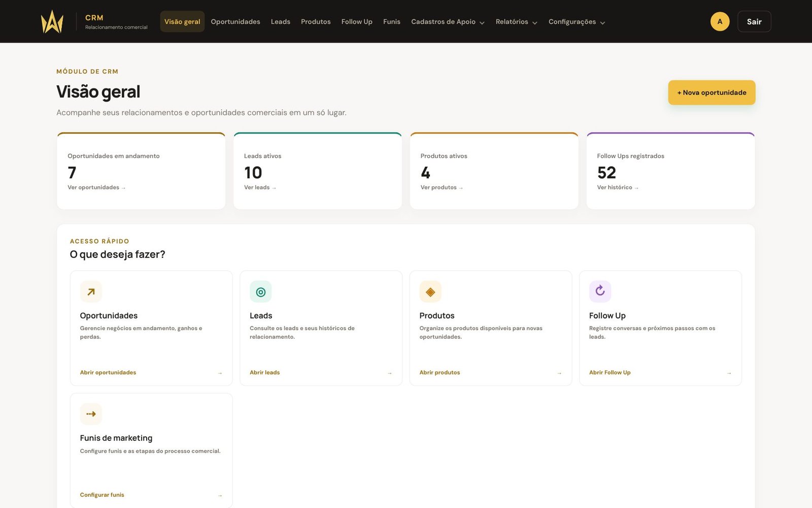Open the Oportunidades nav item

tap(235, 22)
